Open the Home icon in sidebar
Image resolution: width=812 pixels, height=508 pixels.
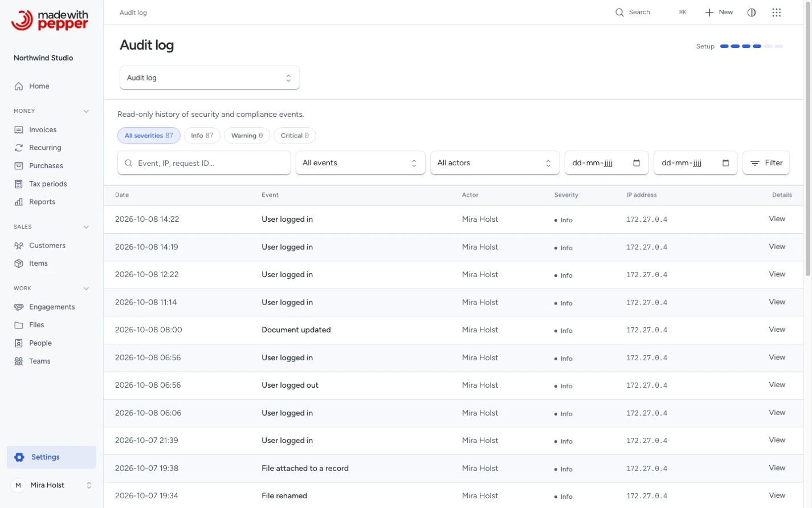coord(19,87)
